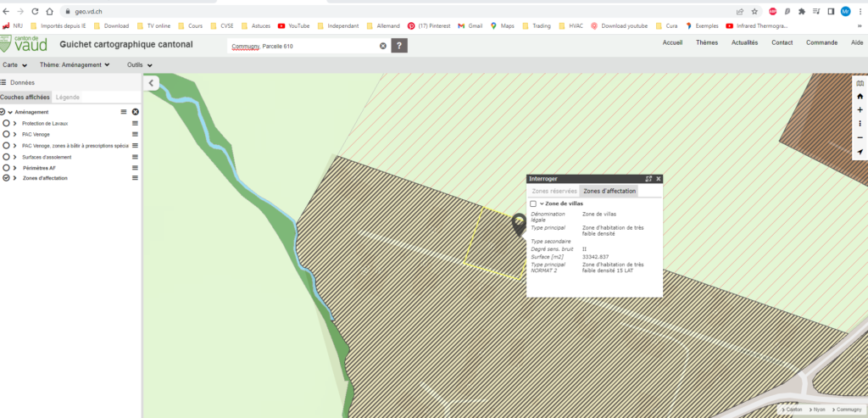This screenshot has height=418, width=868.
Task: Collapse the left data panel arrow
Action: [x=152, y=83]
